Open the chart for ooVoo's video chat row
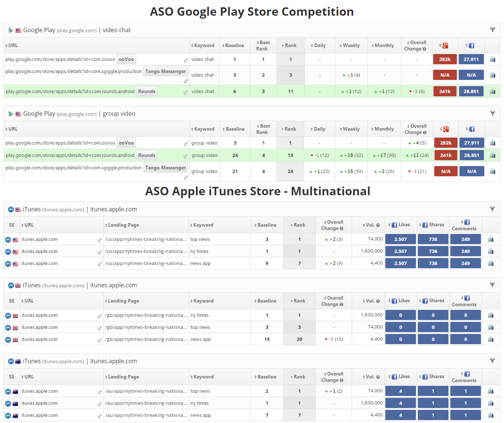Screen dimensions: 504x423 493,59
